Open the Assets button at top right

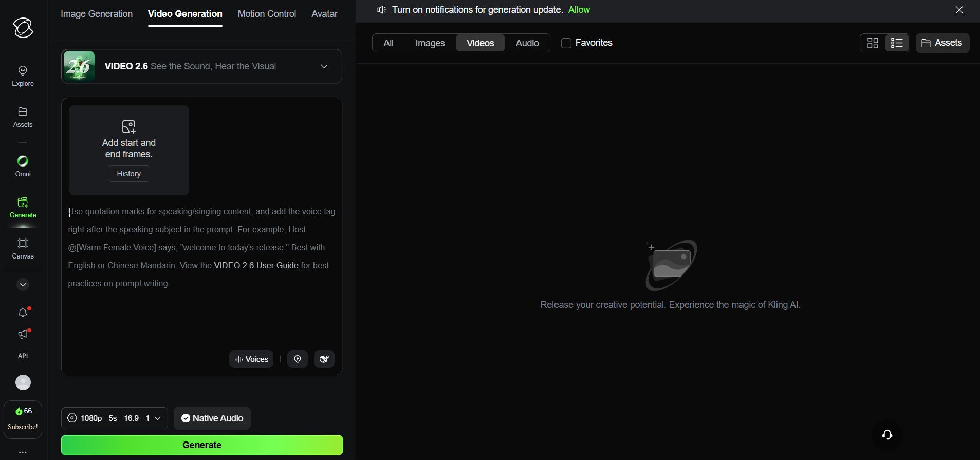point(942,43)
